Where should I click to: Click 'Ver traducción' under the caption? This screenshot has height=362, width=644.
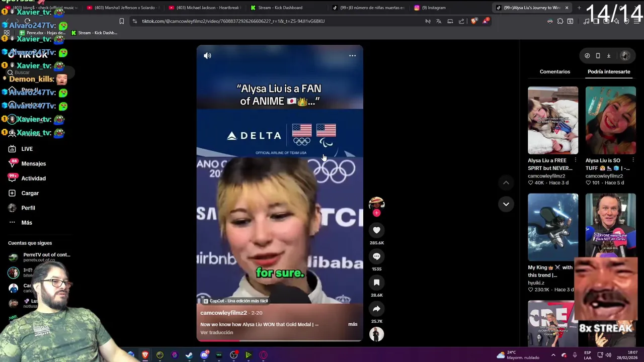[x=216, y=333]
